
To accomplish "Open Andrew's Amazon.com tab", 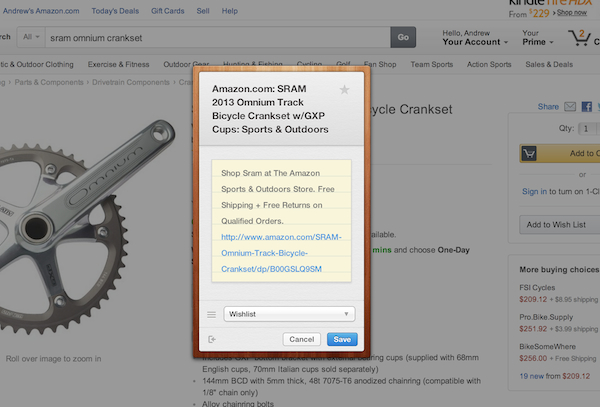I will click(x=41, y=11).
